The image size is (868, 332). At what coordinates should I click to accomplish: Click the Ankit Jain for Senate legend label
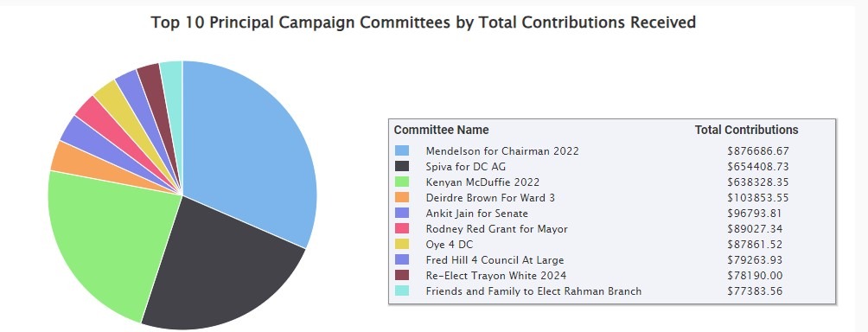tap(476, 213)
